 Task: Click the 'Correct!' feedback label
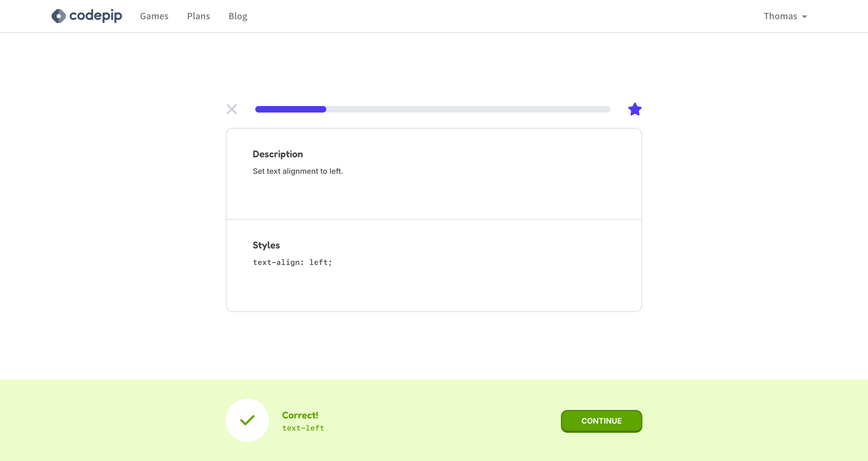tap(300, 415)
